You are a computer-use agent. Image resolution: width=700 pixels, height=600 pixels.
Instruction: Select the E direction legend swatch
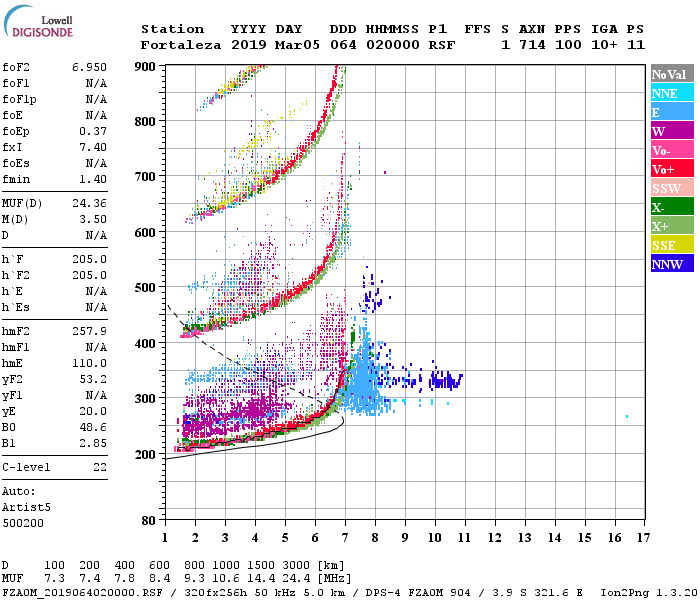click(672, 112)
